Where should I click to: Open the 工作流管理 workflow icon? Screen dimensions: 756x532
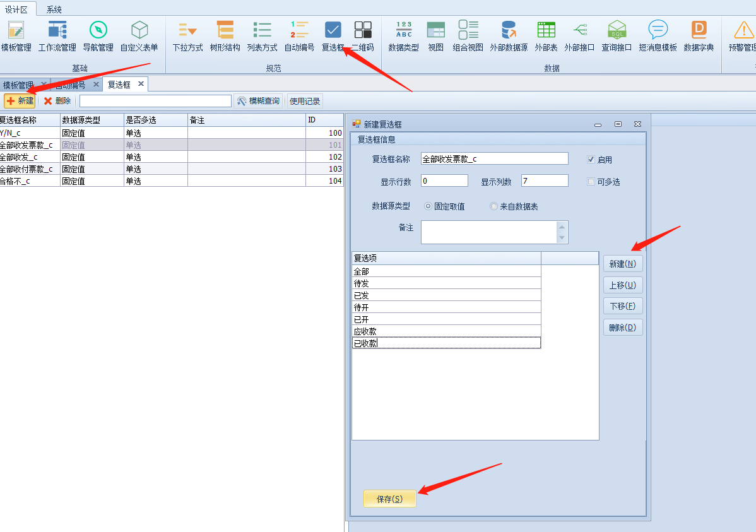(57, 30)
